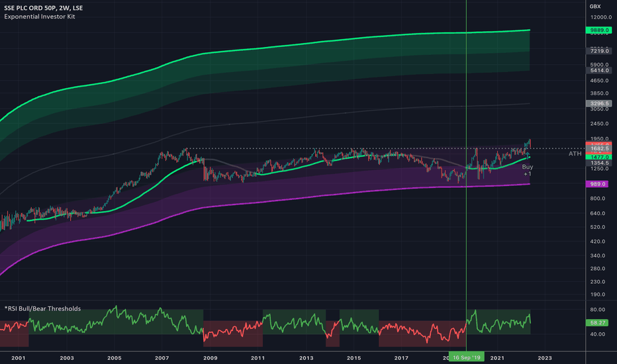The image size is (617, 364).
Task: Click the 2001 label on the time axis
Action: [x=18, y=358]
